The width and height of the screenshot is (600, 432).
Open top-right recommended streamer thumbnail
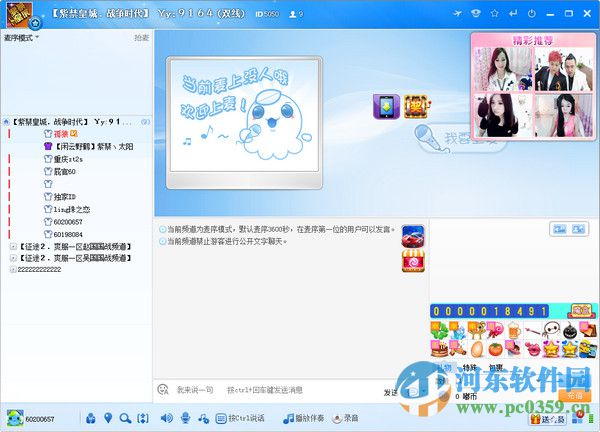[563, 69]
